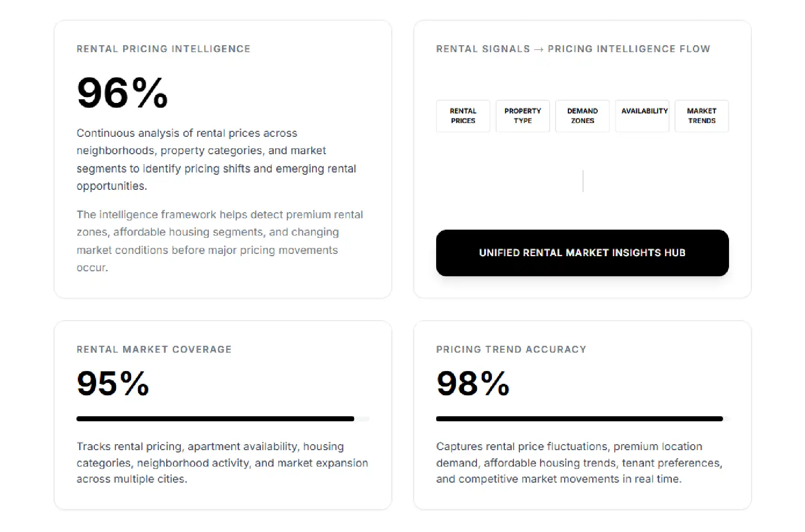Click the Rental Pricing Intelligence heading
Screen dimensions: 805x532
[163, 49]
